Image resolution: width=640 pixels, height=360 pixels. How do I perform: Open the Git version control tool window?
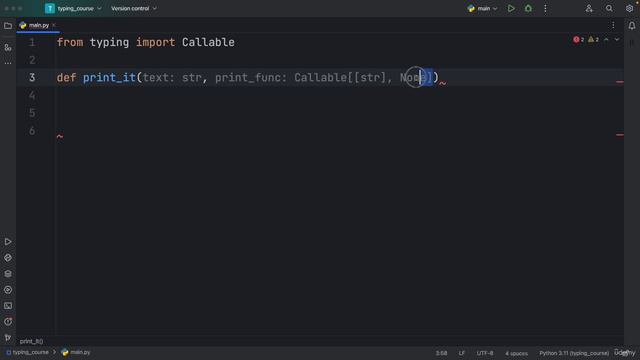pos(8,338)
